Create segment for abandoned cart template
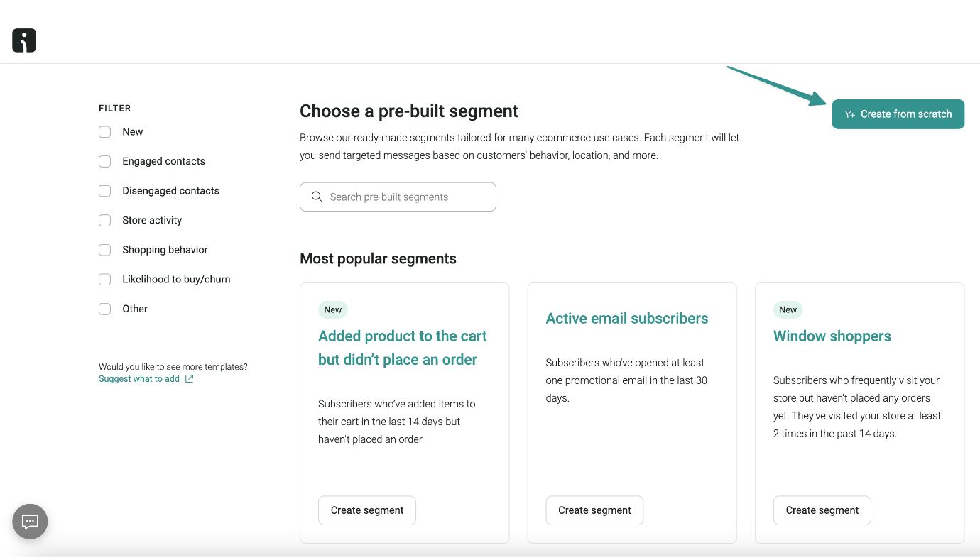The image size is (980, 560). [366, 510]
